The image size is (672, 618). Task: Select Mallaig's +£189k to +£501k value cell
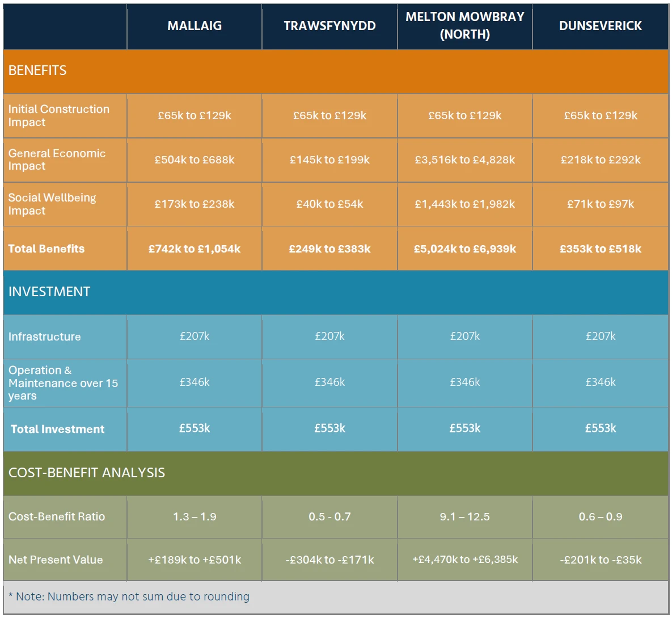[194, 560]
